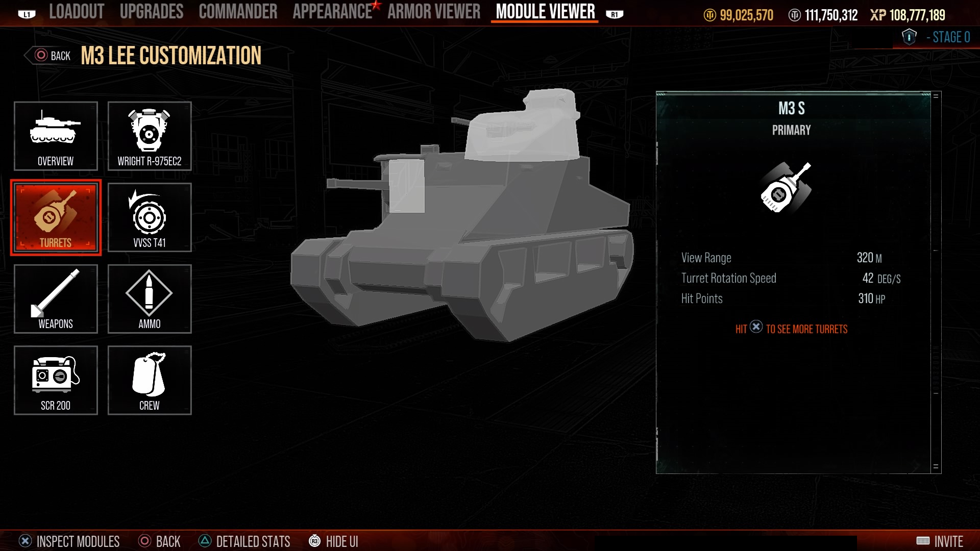980x551 pixels.
Task: Select the Ammo module tile
Action: click(150, 299)
